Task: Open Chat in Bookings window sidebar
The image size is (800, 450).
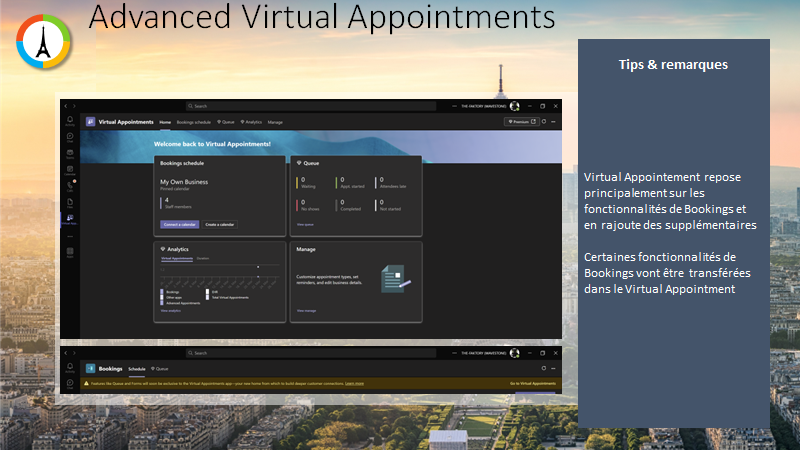Action: [x=70, y=384]
